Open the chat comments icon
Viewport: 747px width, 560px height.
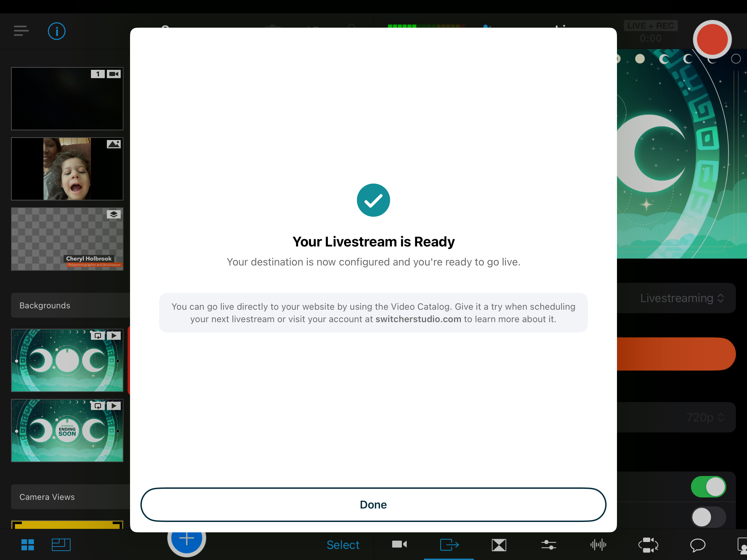(x=698, y=545)
